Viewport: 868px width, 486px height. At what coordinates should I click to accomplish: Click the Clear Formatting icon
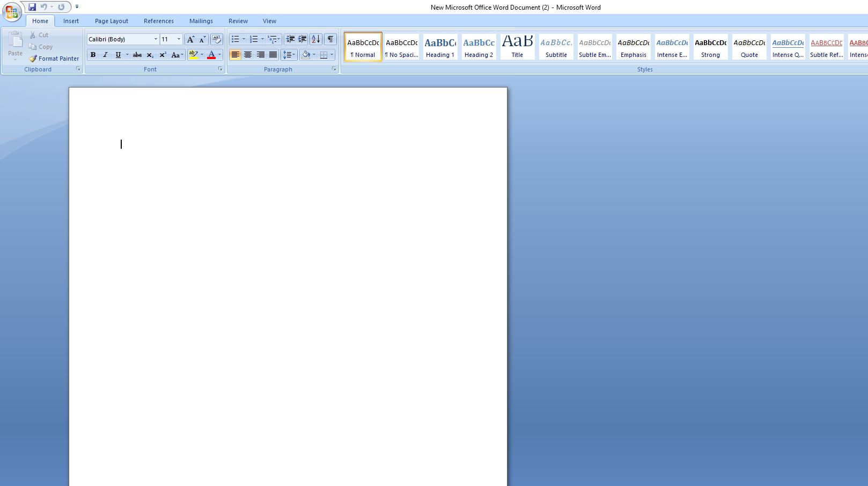pos(216,39)
